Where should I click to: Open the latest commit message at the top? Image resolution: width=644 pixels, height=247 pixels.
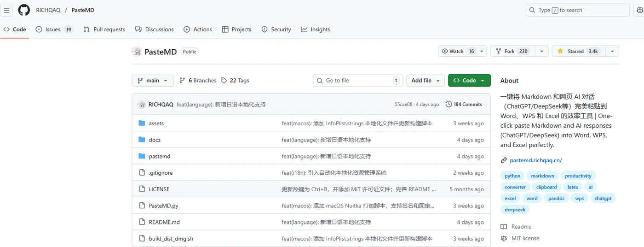point(221,105)
